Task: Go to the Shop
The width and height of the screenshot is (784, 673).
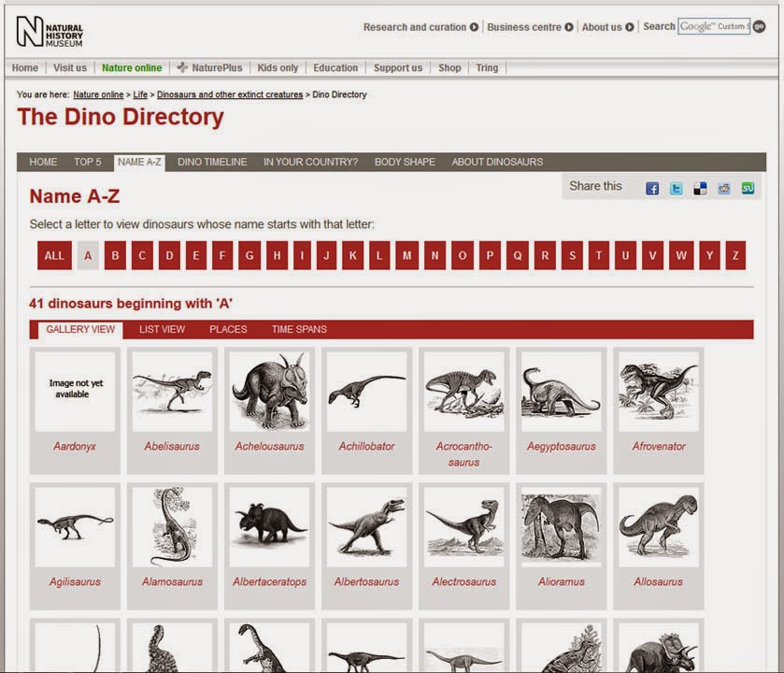Action: tap(449, 67)
